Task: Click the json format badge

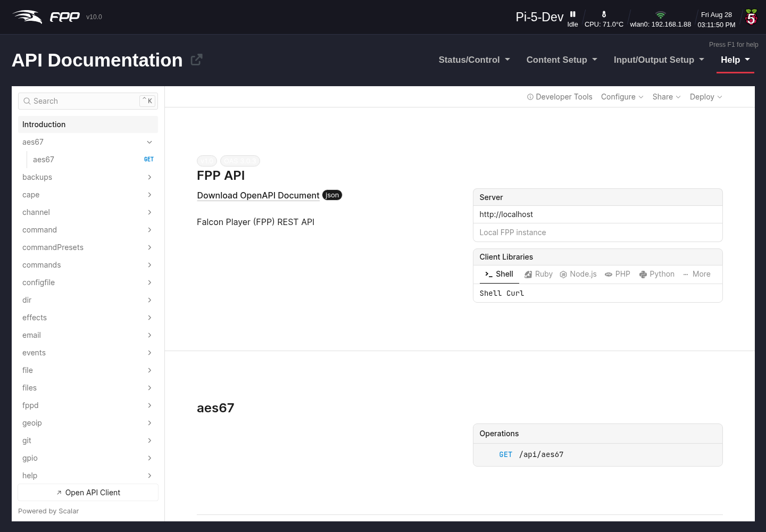Action: (332, 195)
